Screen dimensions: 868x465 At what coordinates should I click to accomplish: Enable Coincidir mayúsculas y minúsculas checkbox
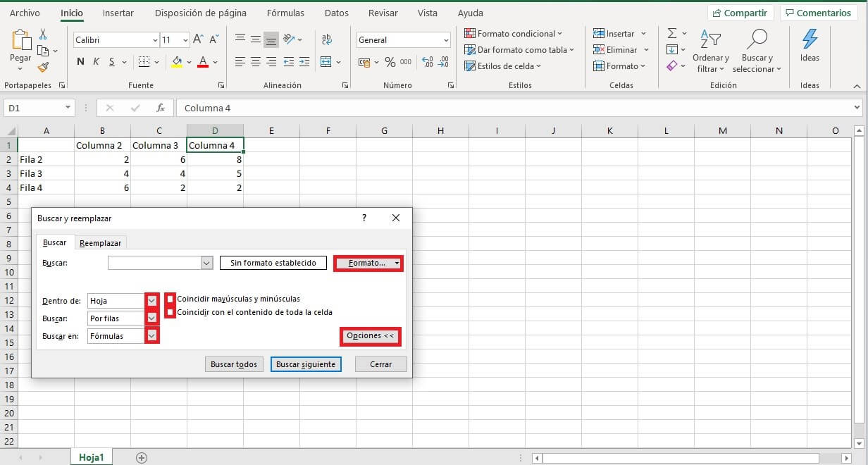coord(170,299)
